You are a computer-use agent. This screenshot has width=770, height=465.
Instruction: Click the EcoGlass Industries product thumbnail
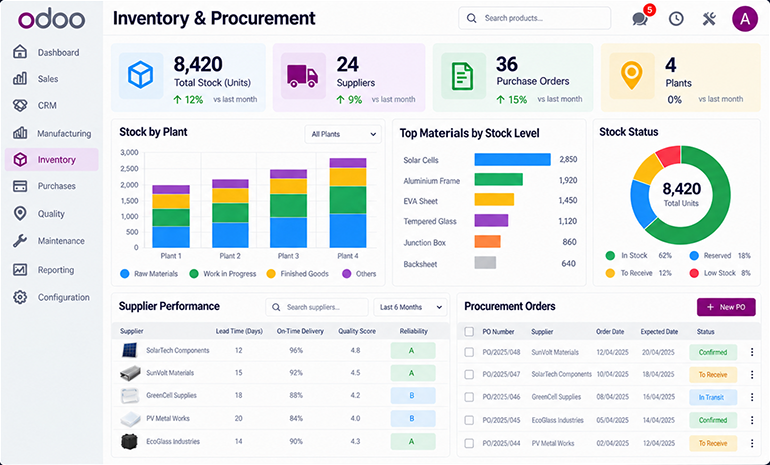pyautogui.click(x=130, y=441)
